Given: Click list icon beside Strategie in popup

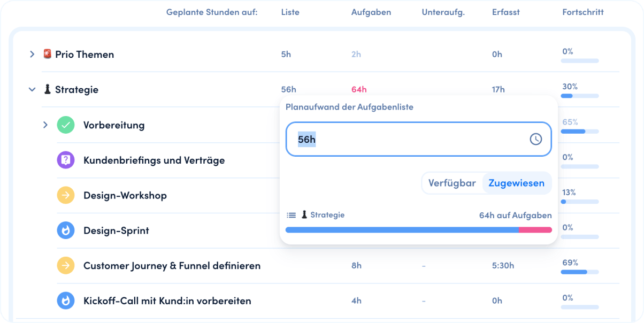Looking at the screenshot, I should tap(291, 215).
